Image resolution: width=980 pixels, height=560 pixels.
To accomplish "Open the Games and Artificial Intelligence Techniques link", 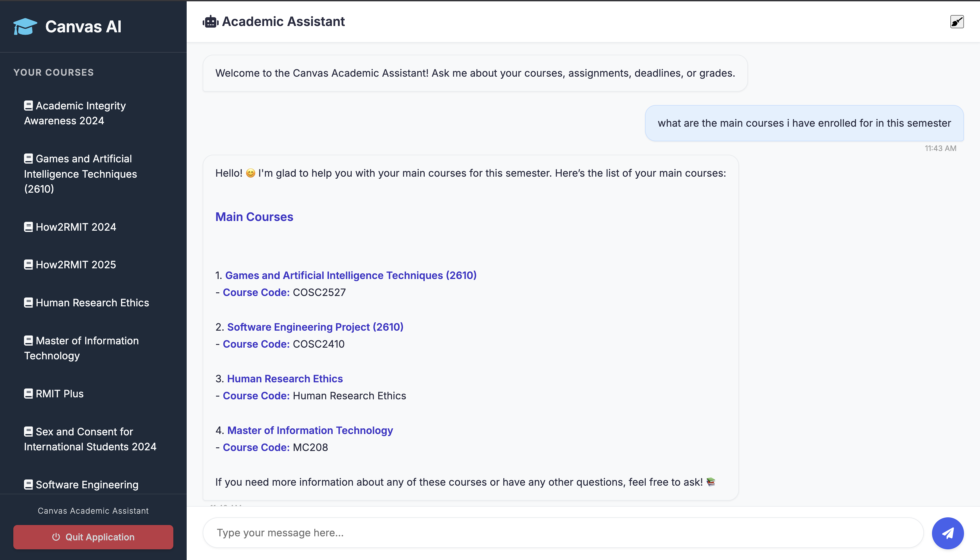I will coord(350,275).
